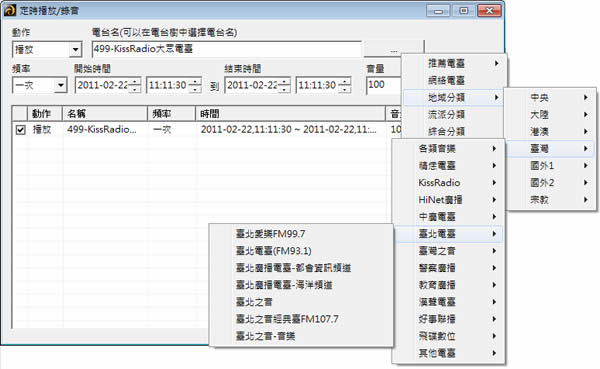600x369 pixels.
Task: Toggle the 播放 schedule row checkbox
Action: point(21,130)
